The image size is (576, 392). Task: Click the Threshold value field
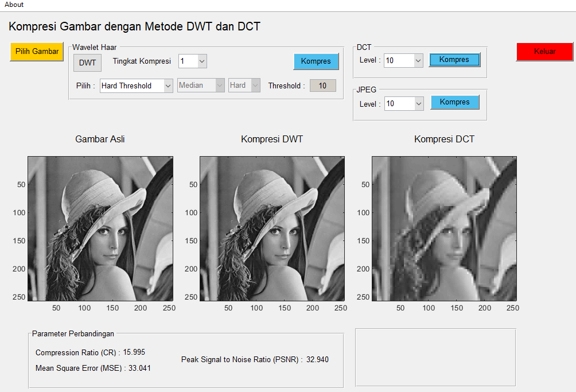pyautogui.click(x=322, y=85)
